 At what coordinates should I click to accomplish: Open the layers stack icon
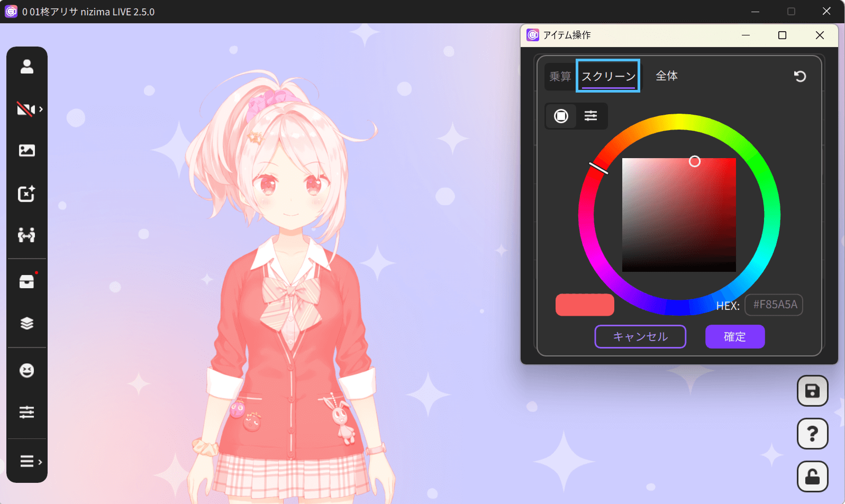point(27,323)
